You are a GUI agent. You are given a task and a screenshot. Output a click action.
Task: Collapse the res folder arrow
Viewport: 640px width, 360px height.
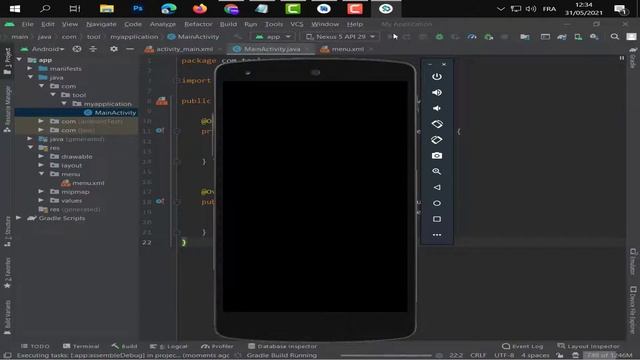31,148
